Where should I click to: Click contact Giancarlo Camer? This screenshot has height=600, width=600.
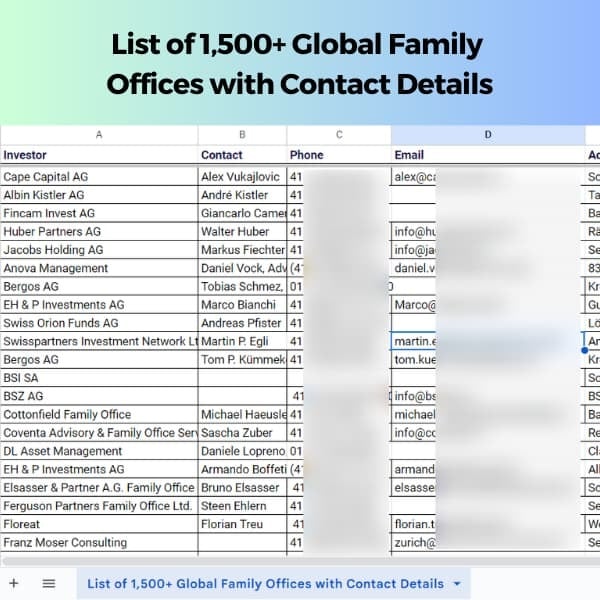pyautogui.click(x=242, y=213)
